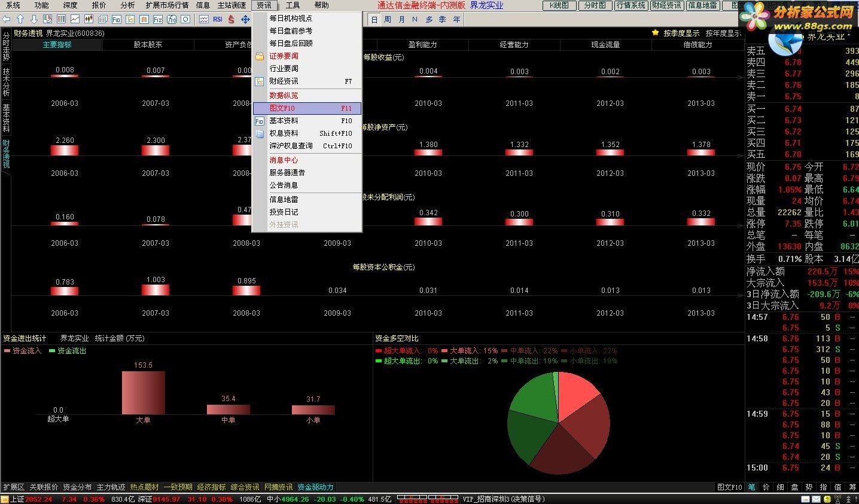Click the blue four-way move arrows icon
The image size is (859, 504).
tap(245, 19)
